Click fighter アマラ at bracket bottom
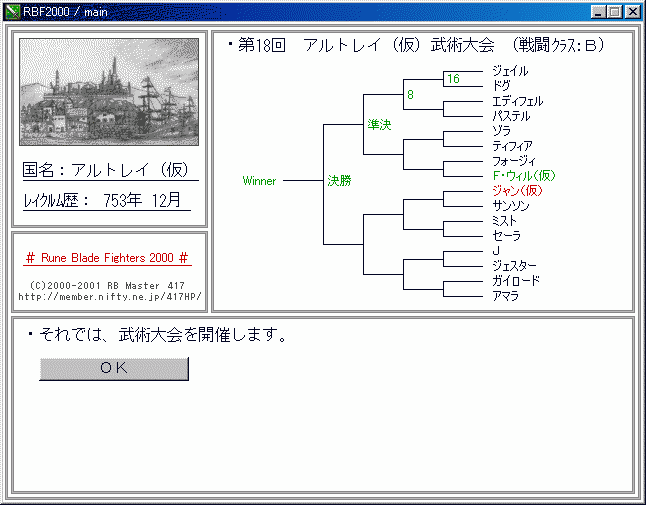The image size is (646, 505). (506, 296)
